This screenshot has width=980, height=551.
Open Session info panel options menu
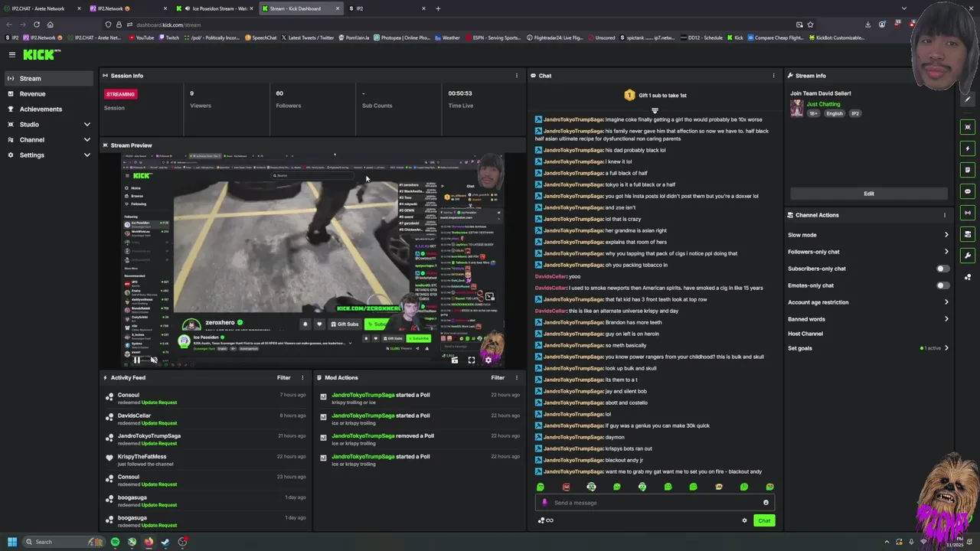(516, 76)
